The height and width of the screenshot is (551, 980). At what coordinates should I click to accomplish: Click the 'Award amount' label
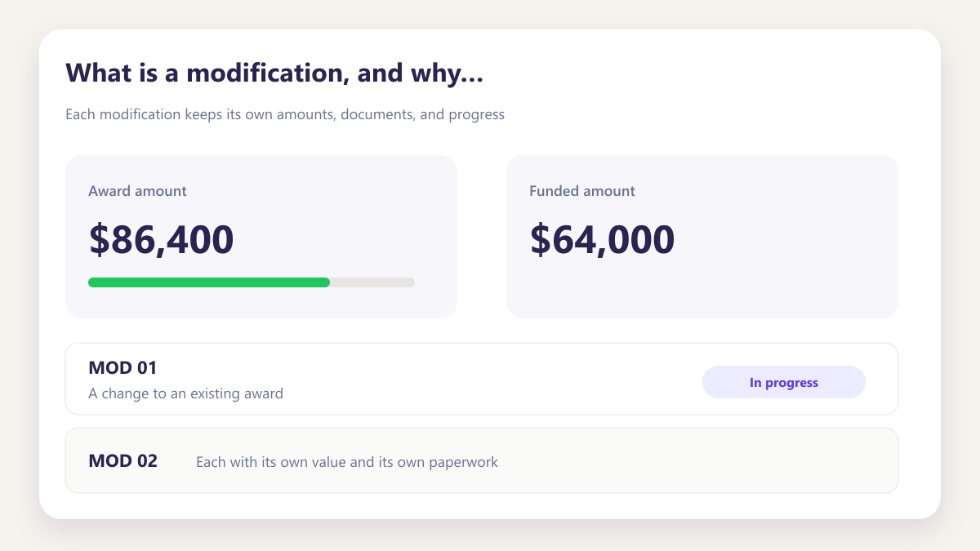[x=137, y=191]
